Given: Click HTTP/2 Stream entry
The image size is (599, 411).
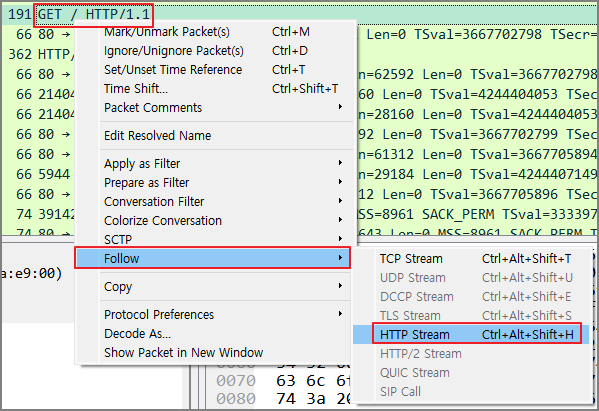Looking at the screenshot, I should (x=472, y=353).
